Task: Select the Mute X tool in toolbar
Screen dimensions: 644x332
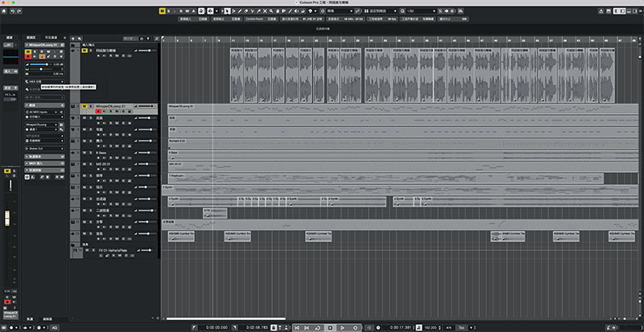Action: [265, 11]
